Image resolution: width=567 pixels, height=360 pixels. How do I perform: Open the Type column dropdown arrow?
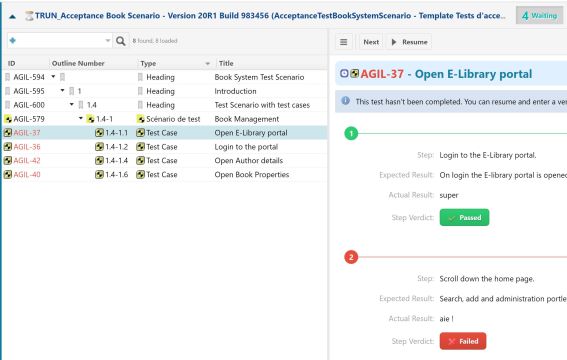point(208,64)
